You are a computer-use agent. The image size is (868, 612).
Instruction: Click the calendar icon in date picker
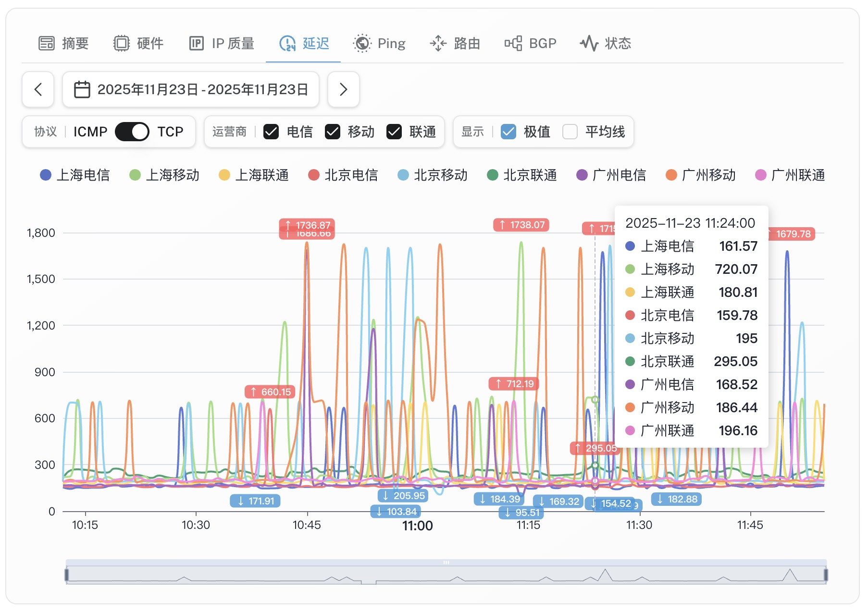[x=82, y=89]
